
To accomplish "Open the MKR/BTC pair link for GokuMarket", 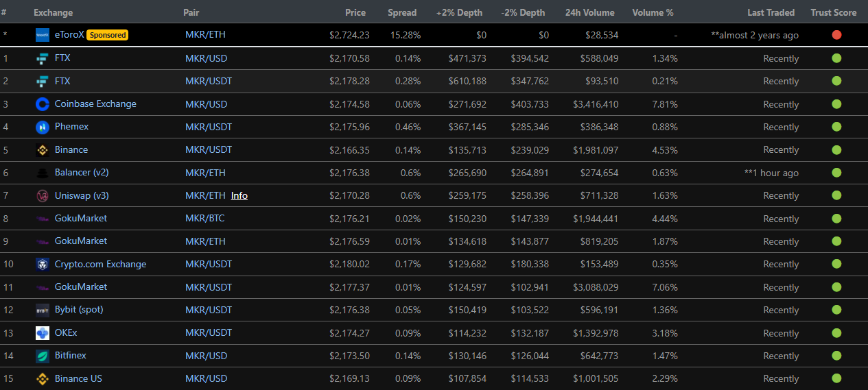I will [204, 219].
